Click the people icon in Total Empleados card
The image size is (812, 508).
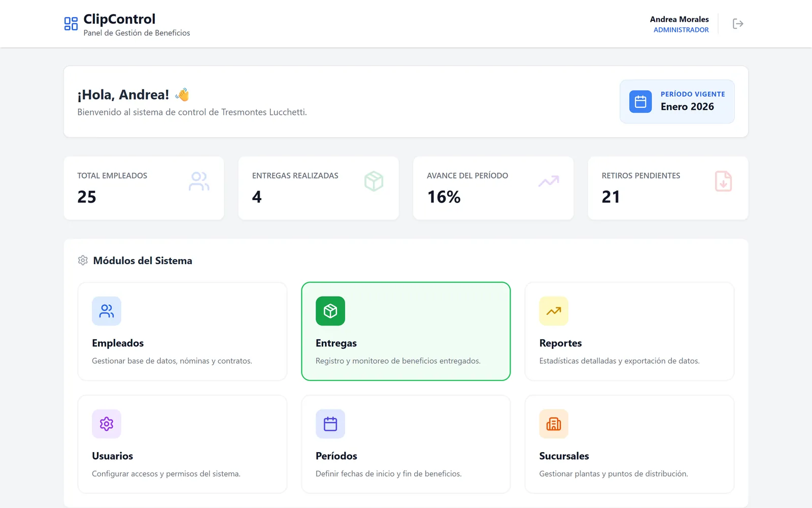click(x=199, y=181)
